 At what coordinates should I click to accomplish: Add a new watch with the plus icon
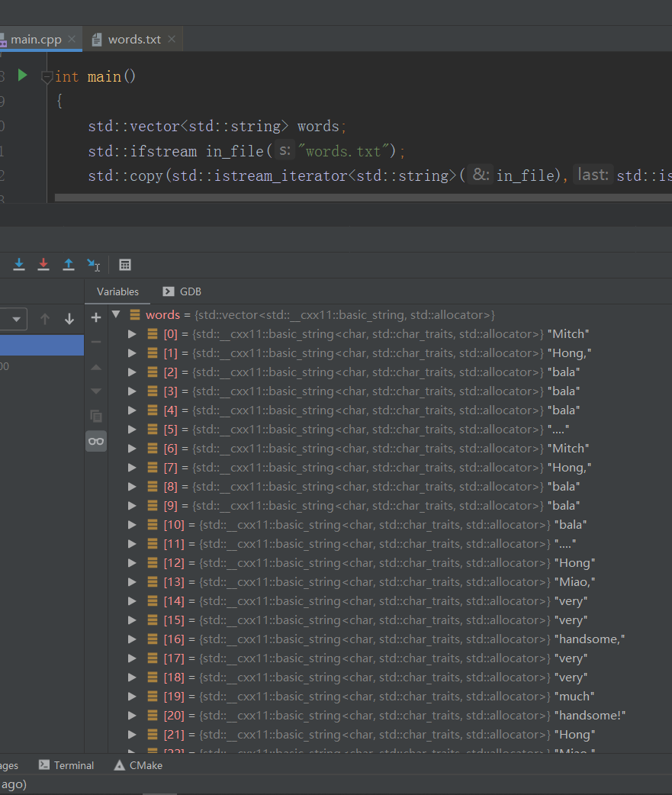[95, 317]
